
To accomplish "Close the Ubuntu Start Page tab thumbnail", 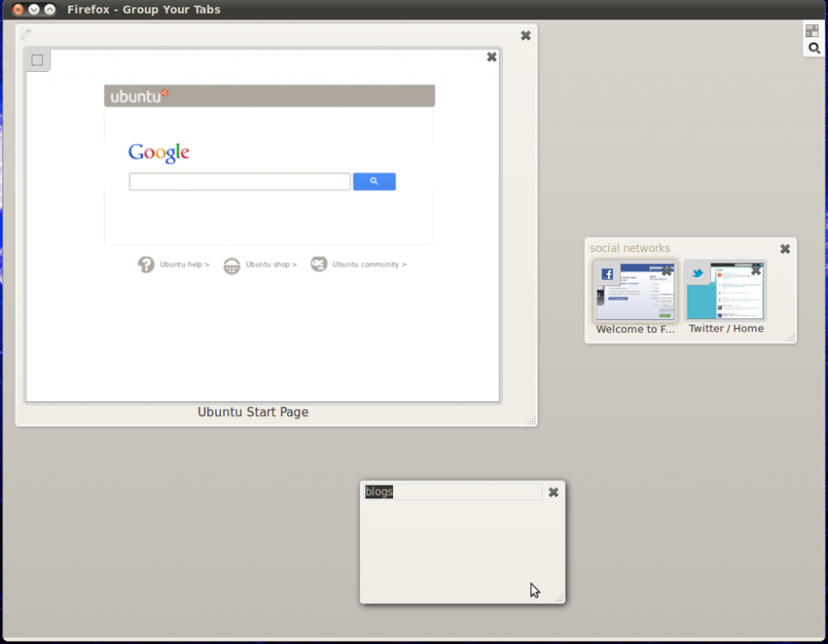I will click(492, 57).
